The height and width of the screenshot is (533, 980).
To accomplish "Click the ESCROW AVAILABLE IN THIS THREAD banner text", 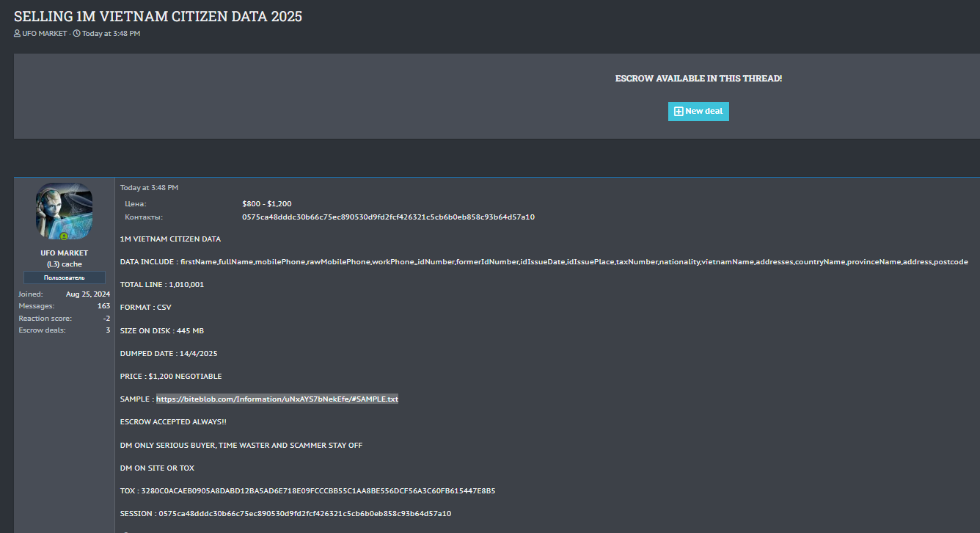I will coord(698,79).
